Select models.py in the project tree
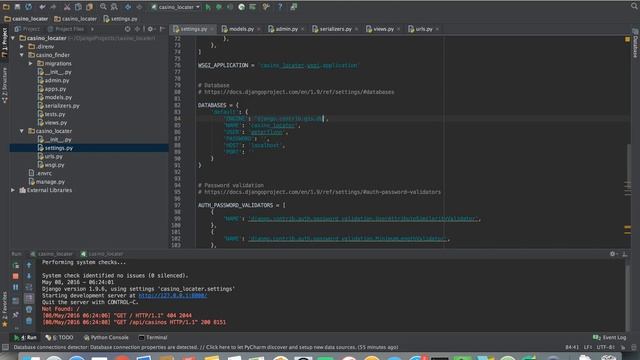Image resolution: width=640 pixels, height=360 pixels. pyautogui.click(x=55, y=97)
